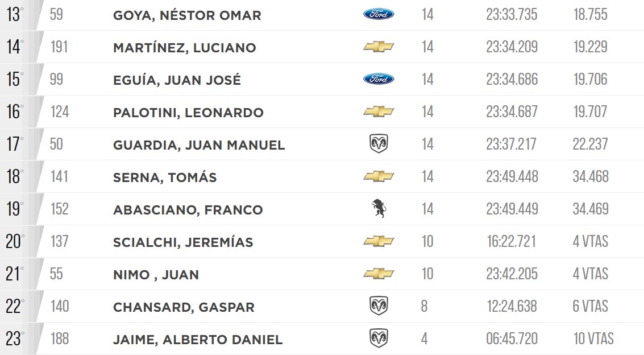Click car number 191
Image resolution: width=644 pixels, height=355 pixels.
click(x=59, y=47)
